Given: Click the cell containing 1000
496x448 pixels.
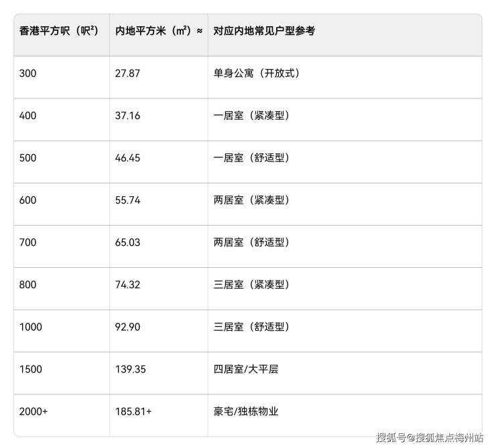Looking at the screenshot, I should click(31, 326).
